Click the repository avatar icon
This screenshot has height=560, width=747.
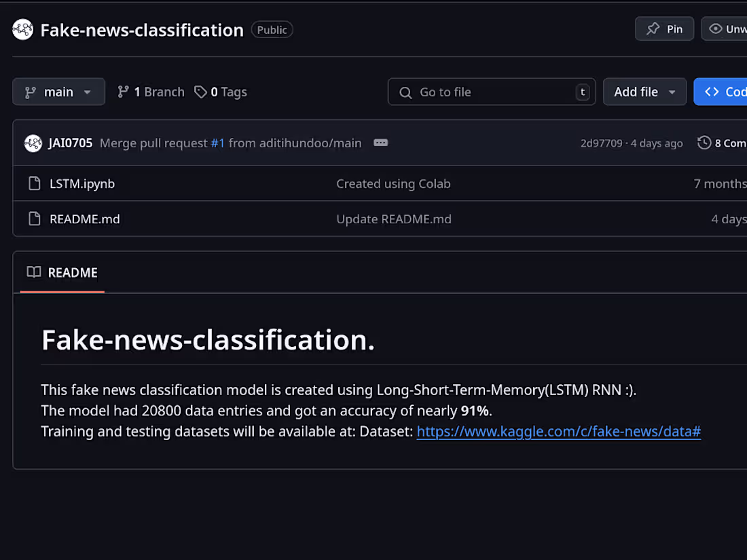22,29
